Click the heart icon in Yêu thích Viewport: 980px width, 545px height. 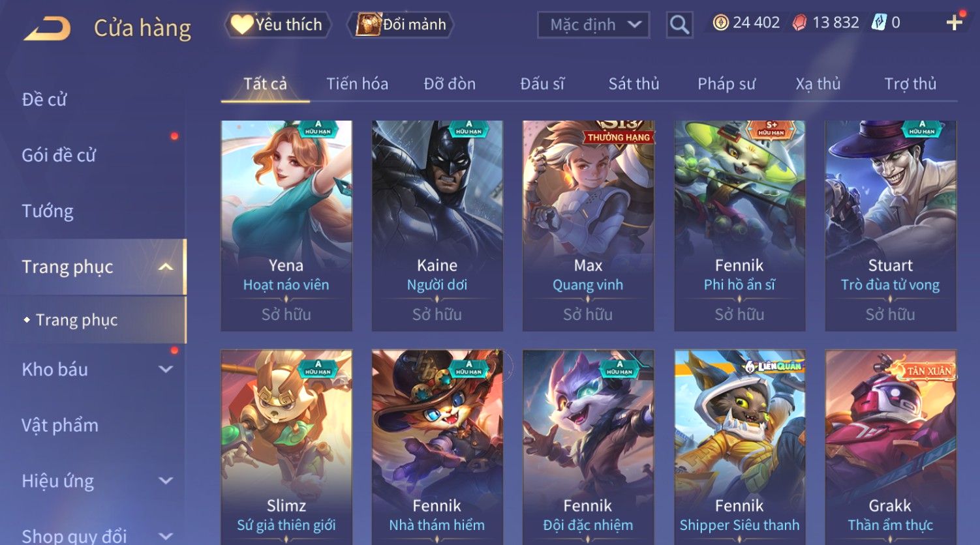241,25
